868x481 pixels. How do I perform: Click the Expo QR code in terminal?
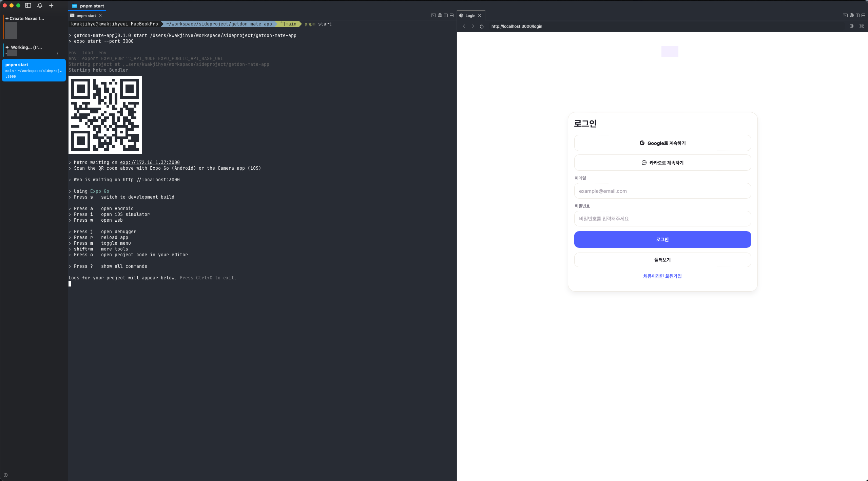(x=105, y=115)
